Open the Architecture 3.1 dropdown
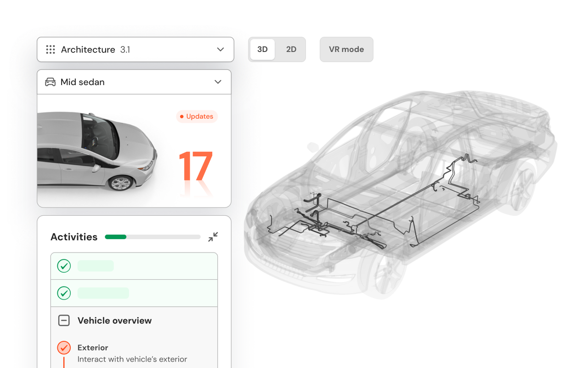 coord(136,49)
